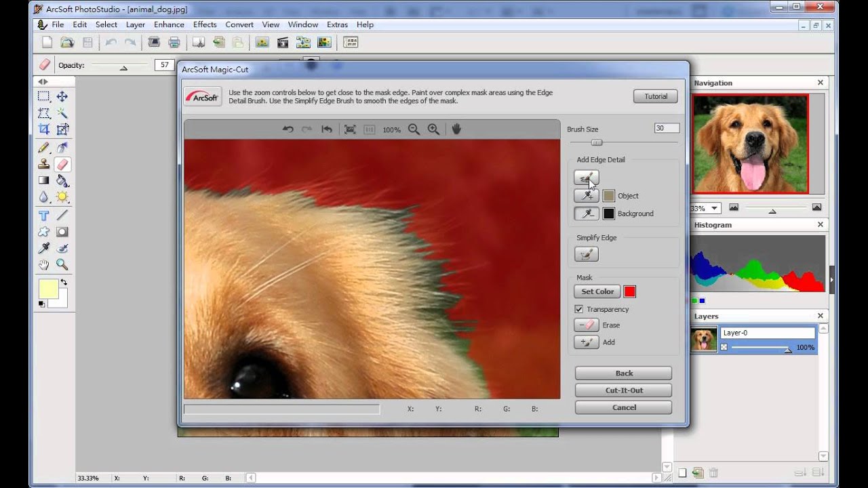Select the Hand pan tool in toolbox

tap(43, 265)
